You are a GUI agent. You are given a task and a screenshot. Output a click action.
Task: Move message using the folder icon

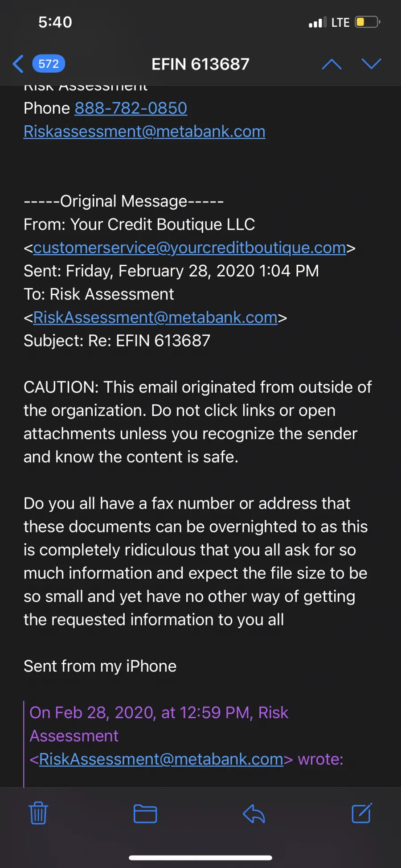145,814
